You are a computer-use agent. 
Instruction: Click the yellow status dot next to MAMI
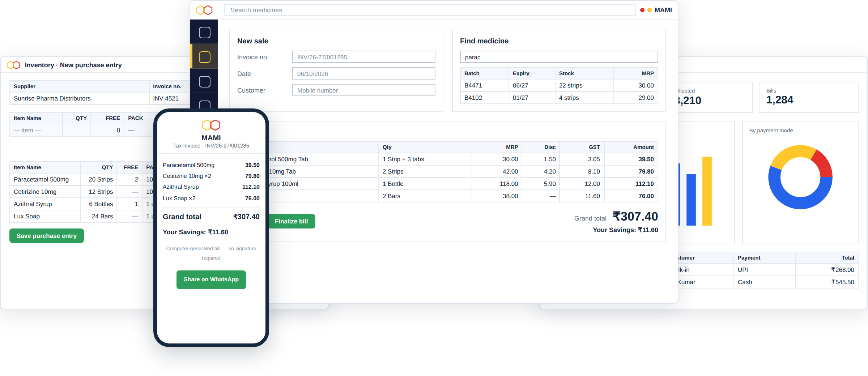click(650, 10)
